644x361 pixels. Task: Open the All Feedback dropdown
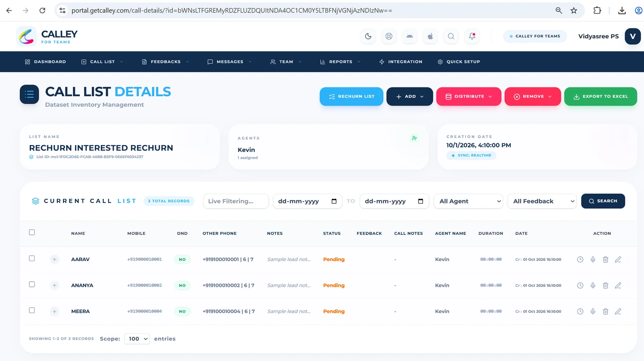point(542,201)
